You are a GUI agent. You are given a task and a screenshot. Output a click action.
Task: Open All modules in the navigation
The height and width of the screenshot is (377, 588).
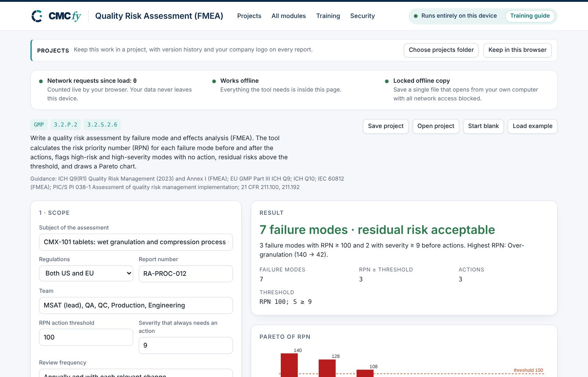click(288, 16)
